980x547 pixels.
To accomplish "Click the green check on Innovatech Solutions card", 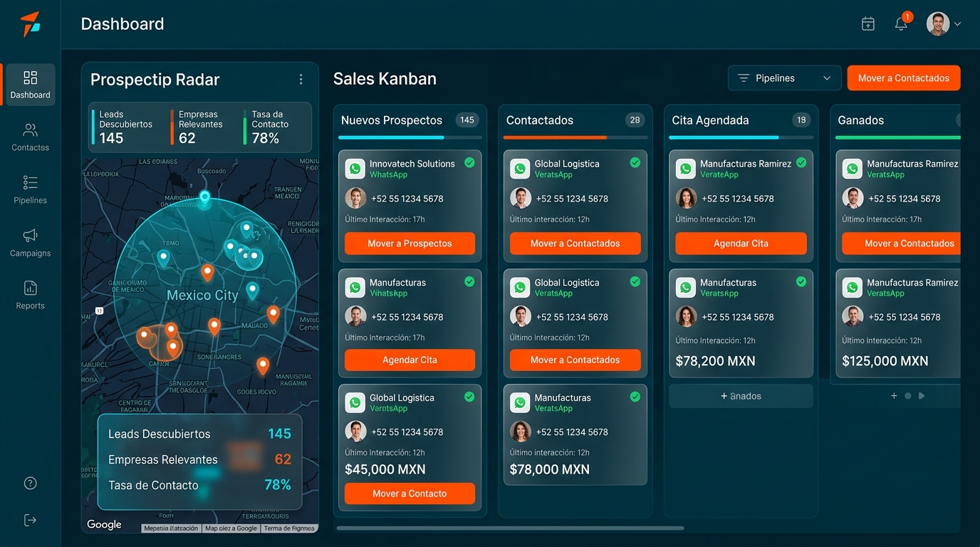I will click(x=469, y=162).
